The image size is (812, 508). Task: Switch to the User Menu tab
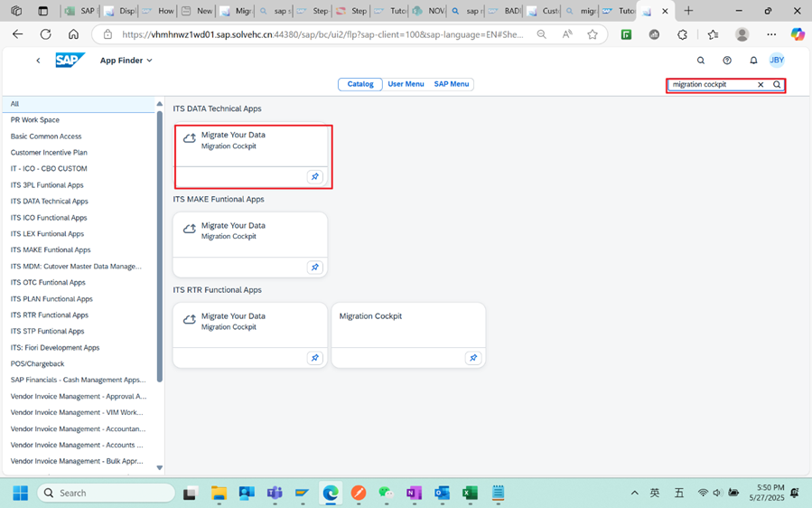tap(406, 84)
